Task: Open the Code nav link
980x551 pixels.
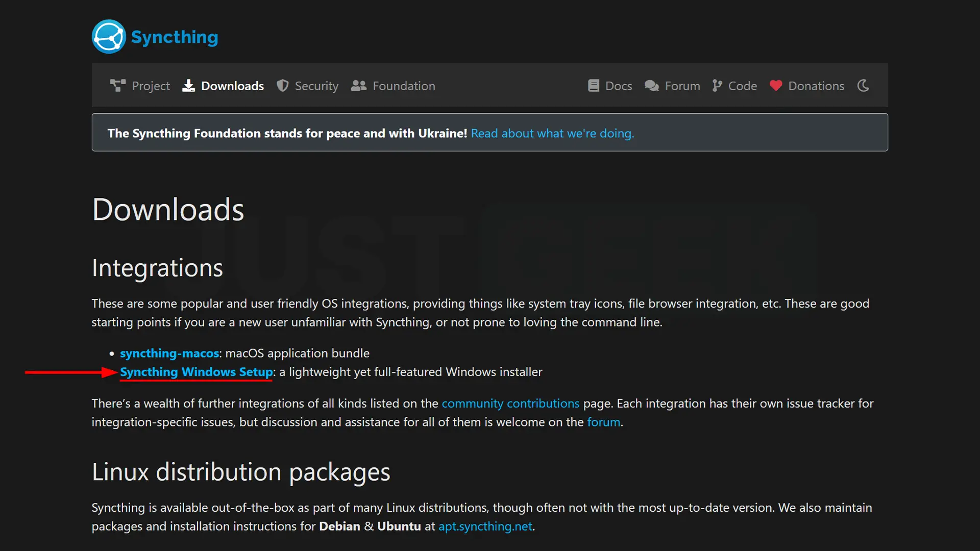Action: [x=742, y=86]
